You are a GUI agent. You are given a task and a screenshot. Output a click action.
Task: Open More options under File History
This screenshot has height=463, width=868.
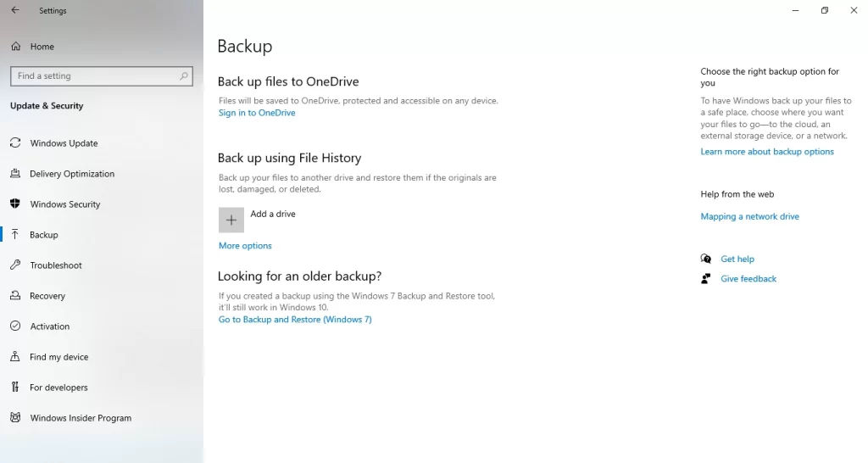pyautogui.click(x=245, y=246)
